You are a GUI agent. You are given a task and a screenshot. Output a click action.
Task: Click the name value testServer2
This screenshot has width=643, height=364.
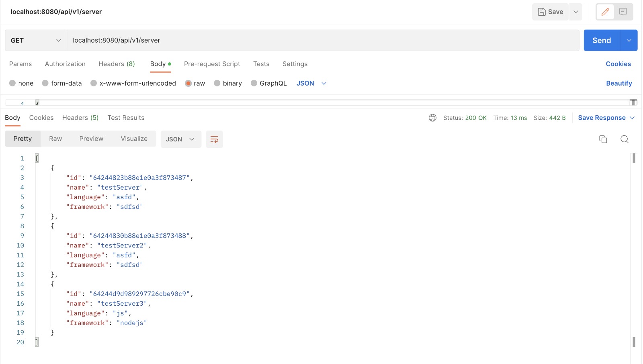pos(122,245)
